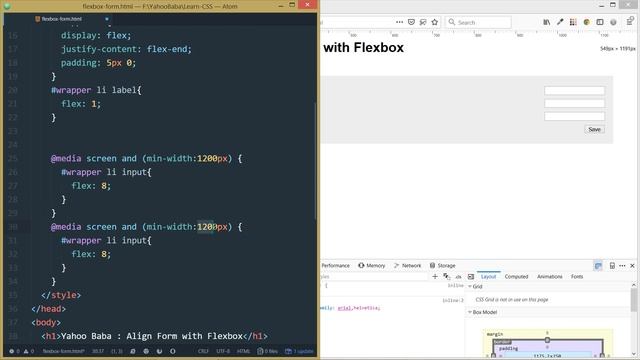Select the Computed sidebar tab
640x360 pixels.
click(x=516, y=276)
